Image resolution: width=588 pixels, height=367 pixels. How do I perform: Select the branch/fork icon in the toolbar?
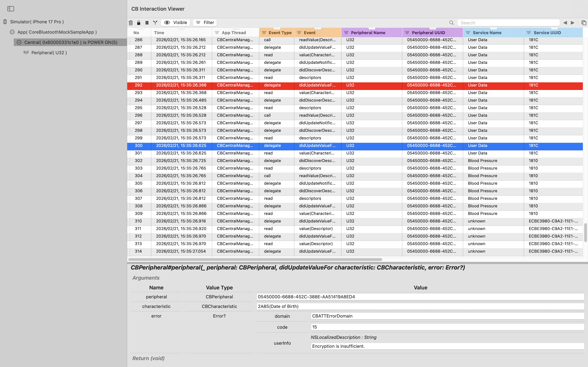(x=155, y=23)
